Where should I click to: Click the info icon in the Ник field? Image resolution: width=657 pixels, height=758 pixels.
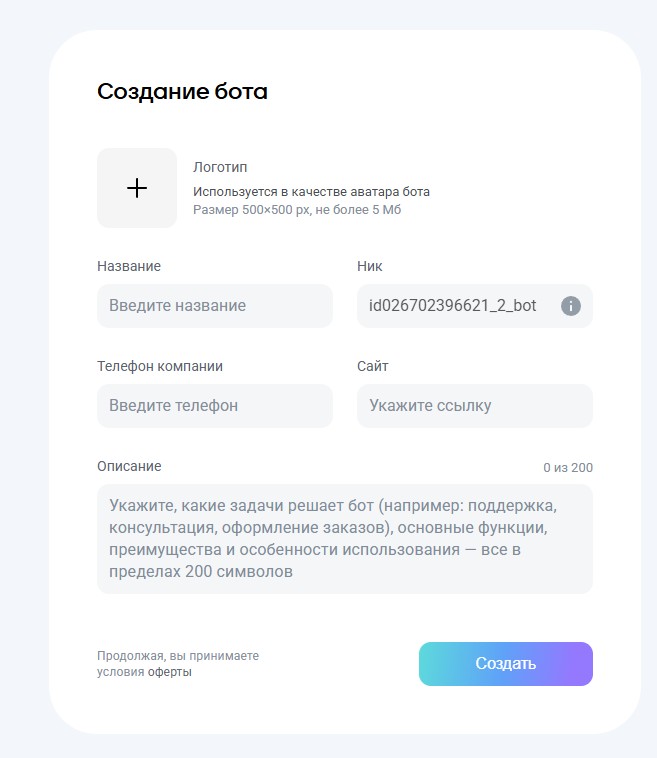[x=571, y=306]
